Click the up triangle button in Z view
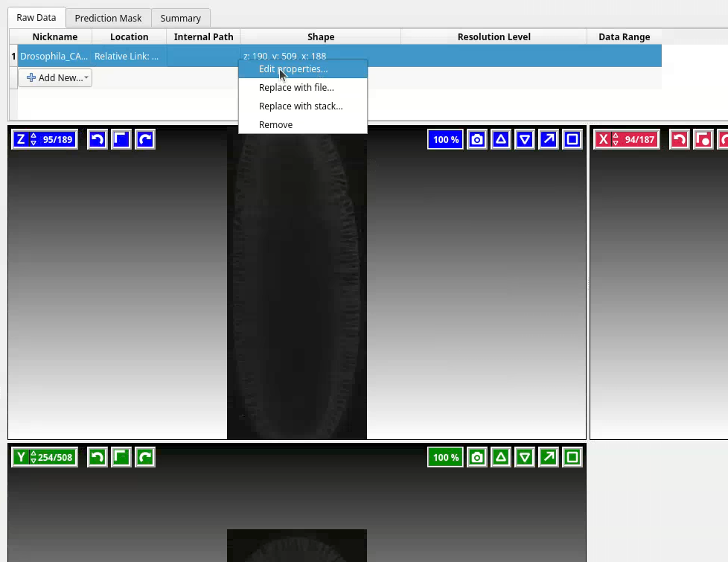This screenshot has width=728, height=562. click(x=501, y=139)
